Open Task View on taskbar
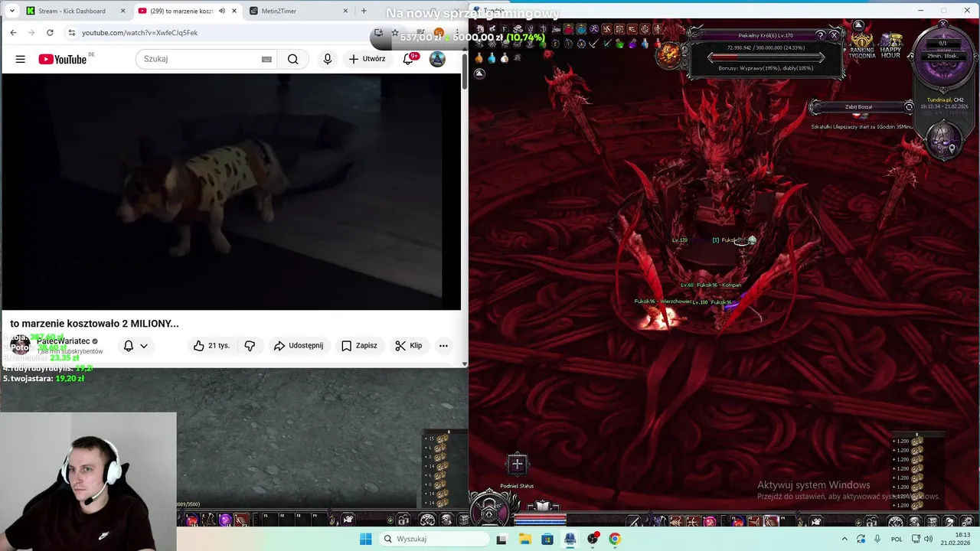980x551 pixels. (501, 539)
